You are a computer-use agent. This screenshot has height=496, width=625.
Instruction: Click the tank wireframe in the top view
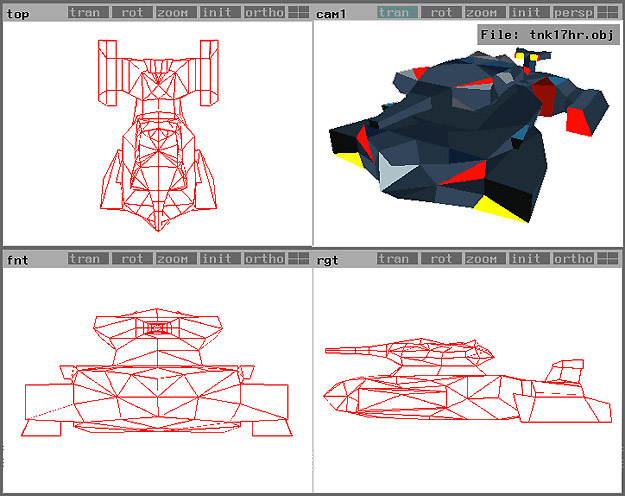pos(158,136)
